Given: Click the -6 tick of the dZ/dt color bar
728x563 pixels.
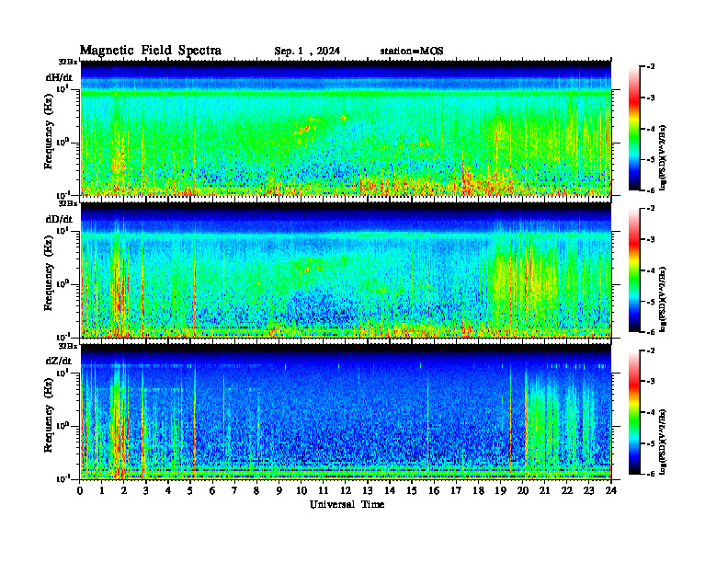Looking at the screenshot, I should [650, 475].
